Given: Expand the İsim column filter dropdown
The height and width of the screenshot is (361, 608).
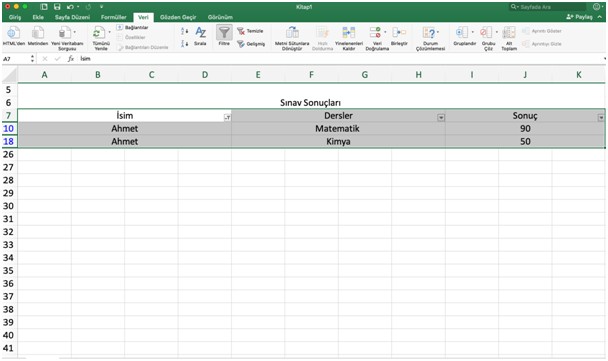Looking at the screenshot, I should (x=227, y=117).
